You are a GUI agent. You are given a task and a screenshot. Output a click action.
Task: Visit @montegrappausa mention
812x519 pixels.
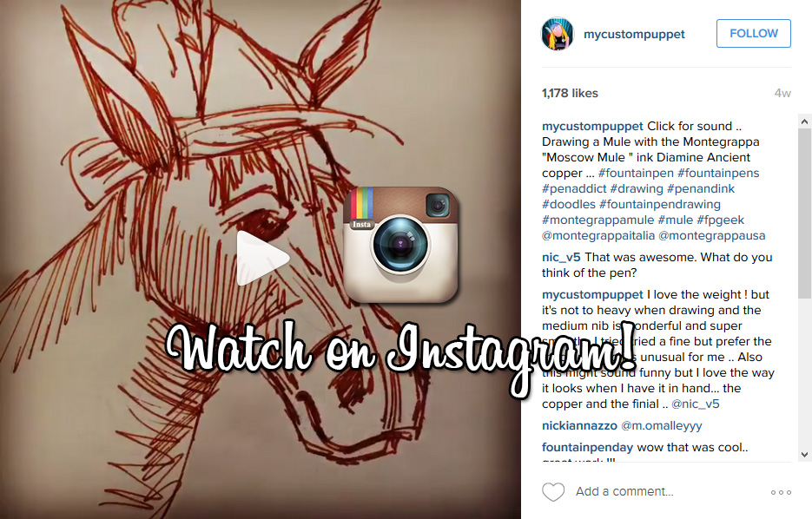(711, 235)
